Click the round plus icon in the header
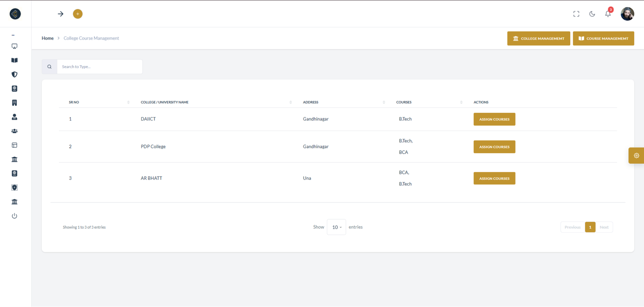Image resolution: width=644 pixels, height=307 pixels. pyautogui.click(x=78, y=14)
